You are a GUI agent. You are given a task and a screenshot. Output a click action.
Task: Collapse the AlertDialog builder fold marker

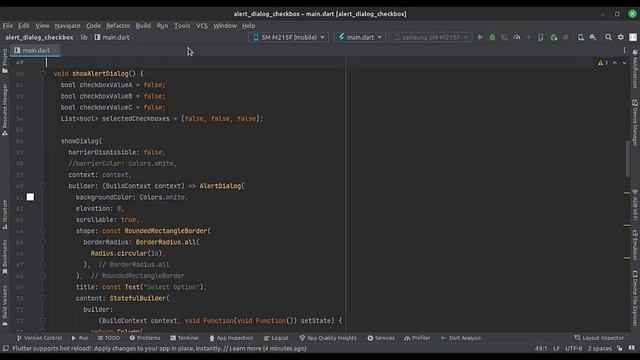43,186
